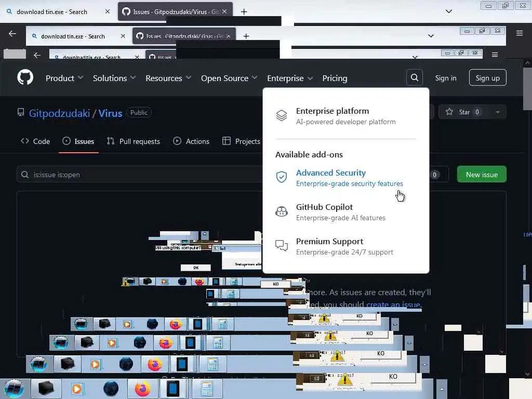Create a New issue
Image resolution: width=532 pixels, height=399 pixels.
482,174
